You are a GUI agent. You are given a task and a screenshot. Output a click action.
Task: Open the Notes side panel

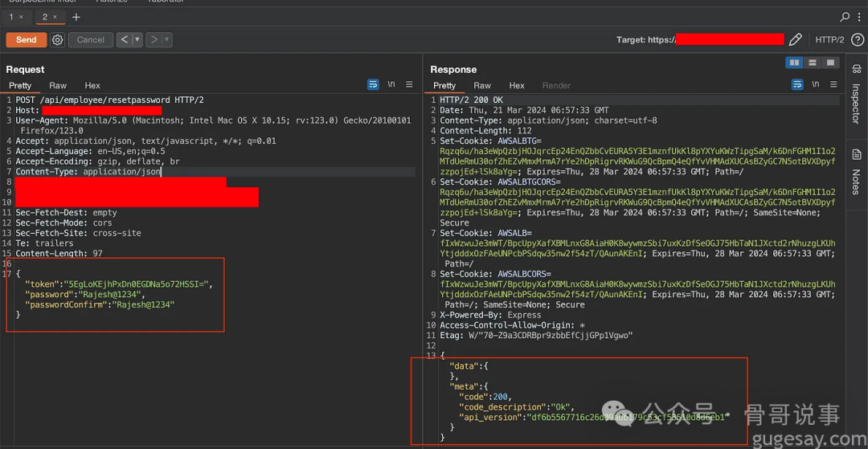pyautogui.click(x=857, y=171)
